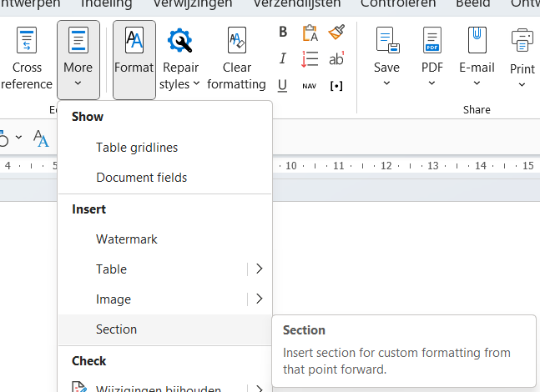Select the format painter brush icon
This screenshot has width=540, height=392.
(336, 33)
